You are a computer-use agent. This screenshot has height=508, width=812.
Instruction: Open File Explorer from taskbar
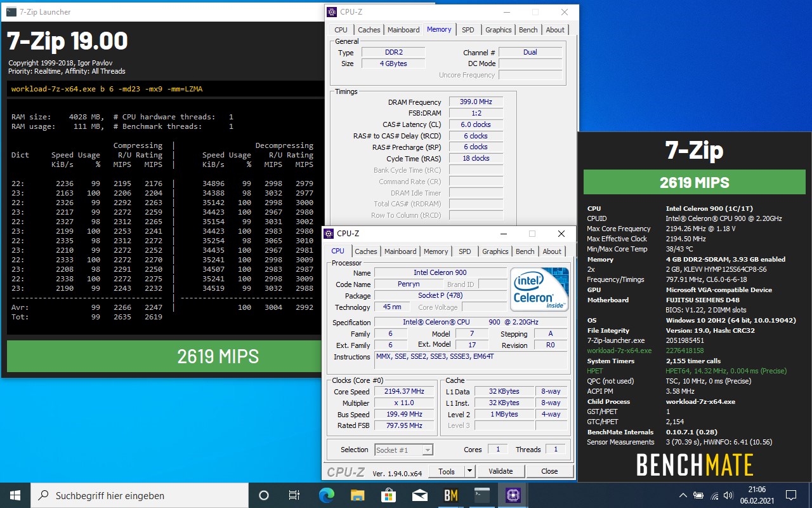pyautogui.click(x=357, y=495)
